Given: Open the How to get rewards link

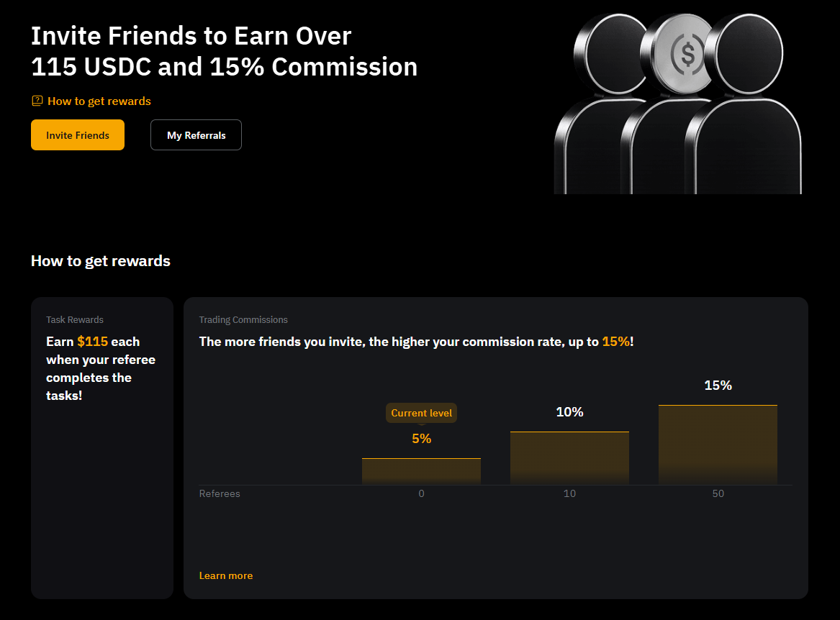Looking at the screenshot, I should (x=99, y=101).
